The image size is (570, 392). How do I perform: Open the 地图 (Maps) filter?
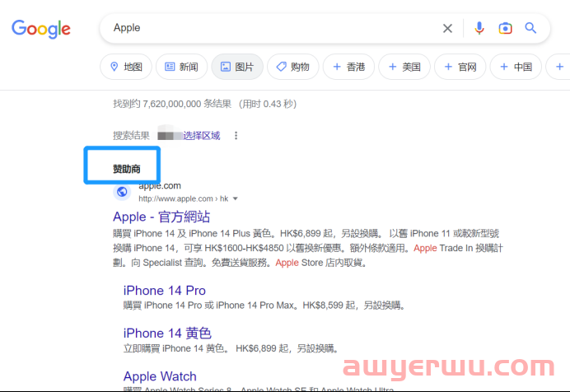click(x=126, y=67)
